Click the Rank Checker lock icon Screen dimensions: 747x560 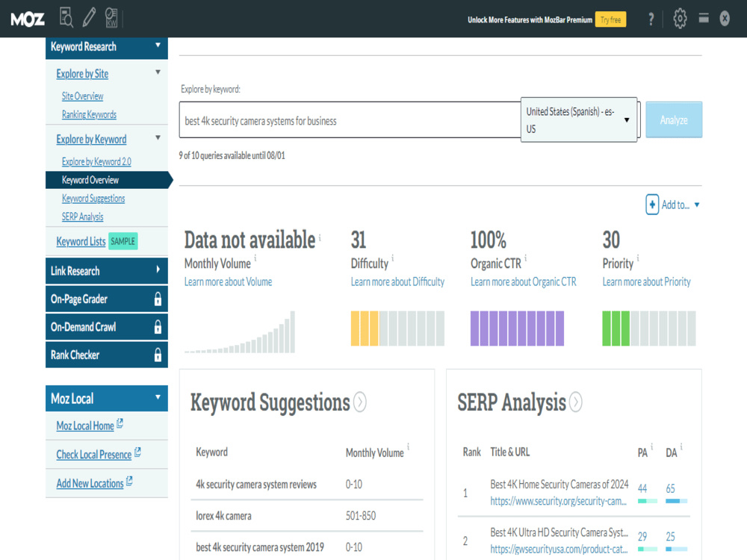[158, 355]
